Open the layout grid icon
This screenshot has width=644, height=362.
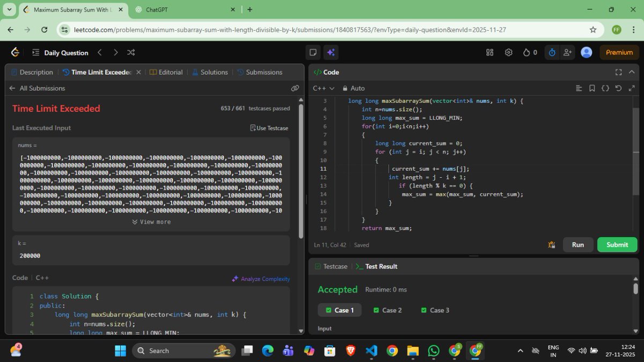489,52
